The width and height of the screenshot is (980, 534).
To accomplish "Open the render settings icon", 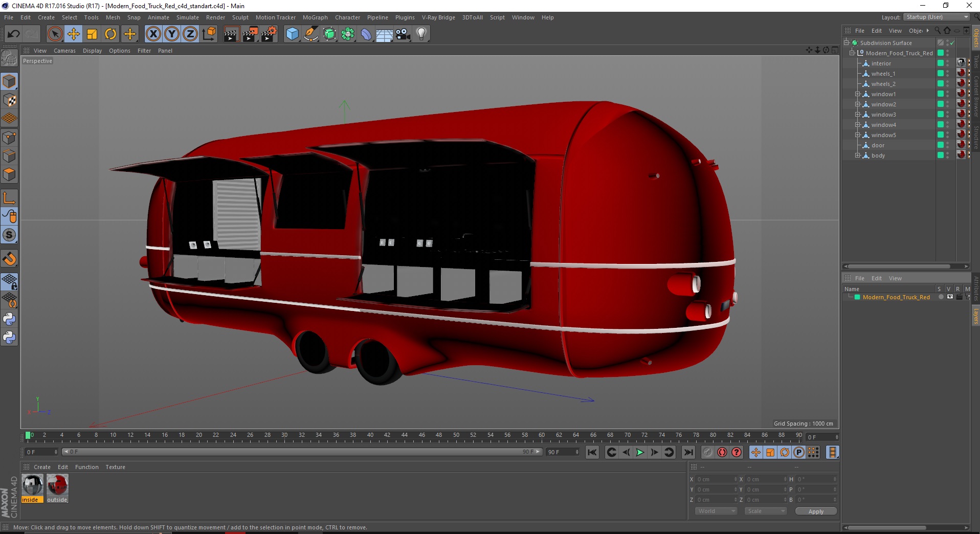I will click(x=269, y=34).
